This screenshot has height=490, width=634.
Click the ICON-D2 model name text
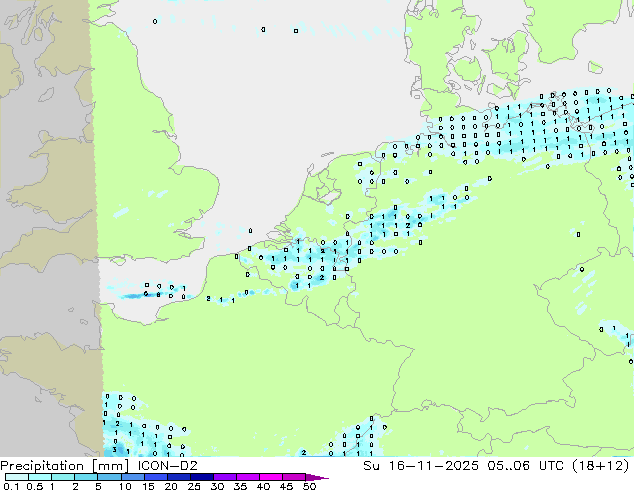point(167,466)
